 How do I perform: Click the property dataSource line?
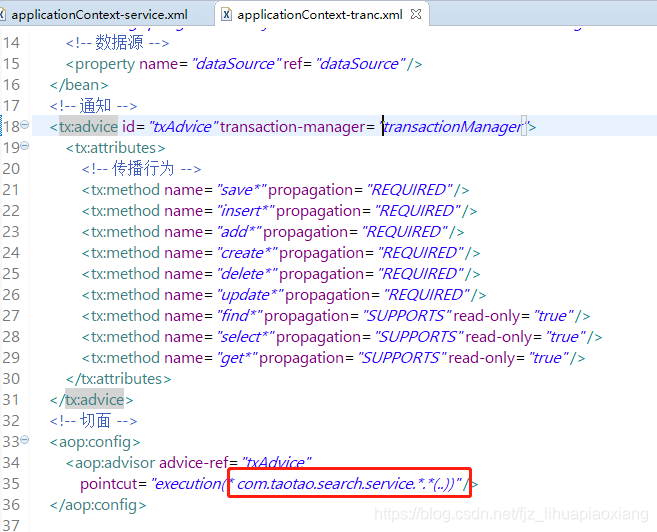[244, 64]
